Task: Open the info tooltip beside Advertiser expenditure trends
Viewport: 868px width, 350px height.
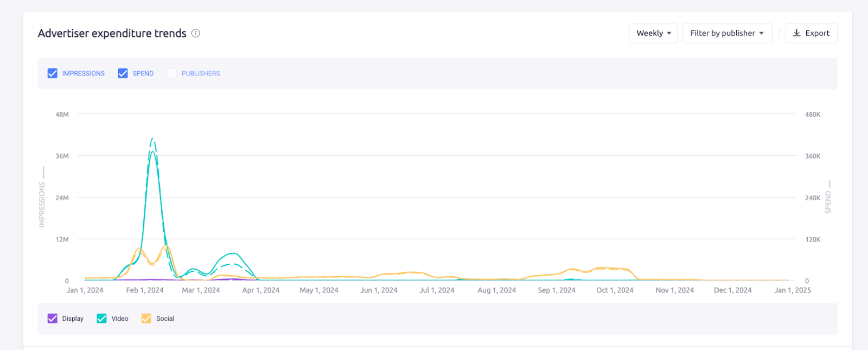Action: 195,33
